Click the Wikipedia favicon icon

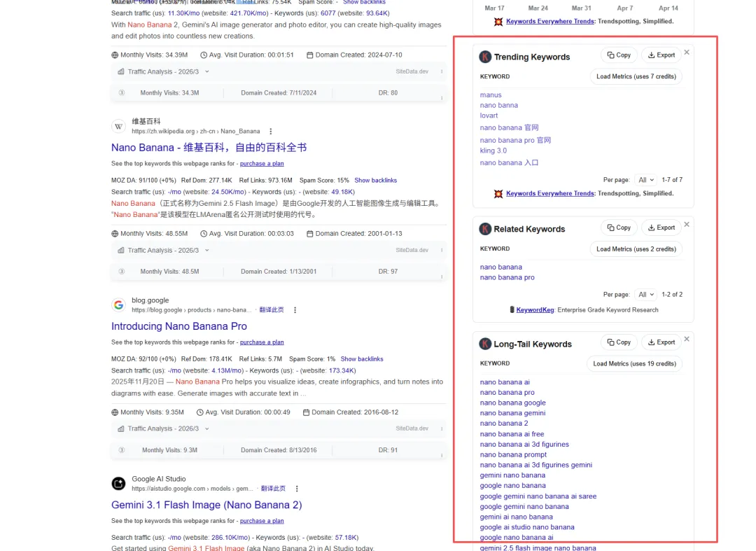(x=118, y=126)
